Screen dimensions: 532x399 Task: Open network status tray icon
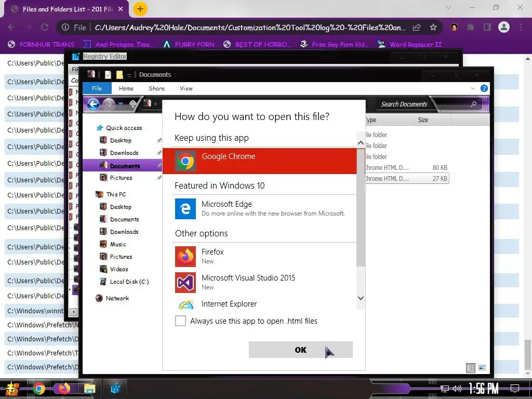pyautogui.click(x=444, y=389)
